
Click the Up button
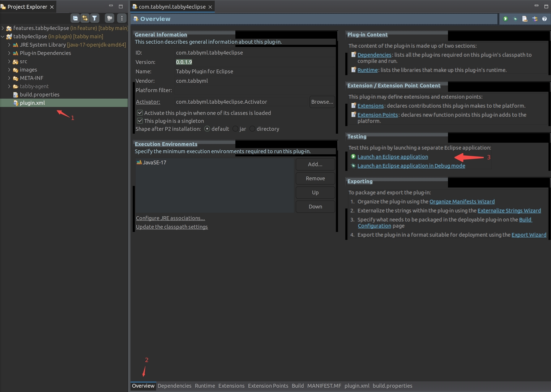(x=315, y=192)
